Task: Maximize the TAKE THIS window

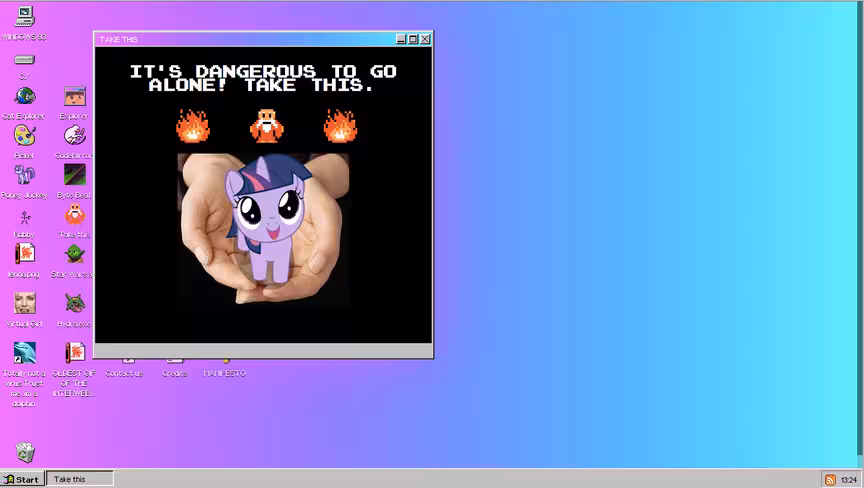Action: point(413,39)
